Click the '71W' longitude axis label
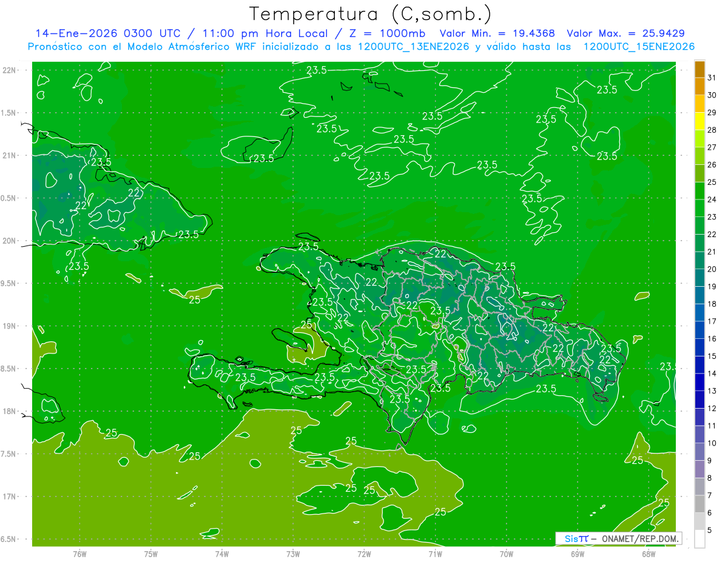The image size is (728, 562). pos(435,554)
